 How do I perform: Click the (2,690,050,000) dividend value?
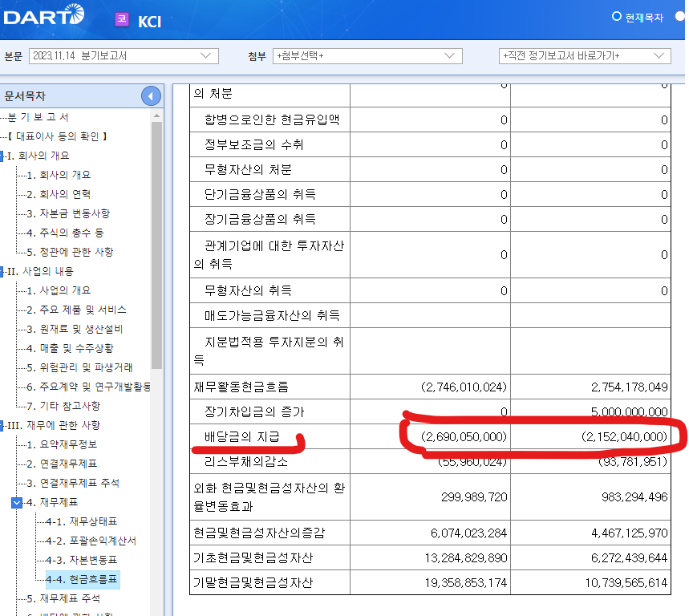click(x=464, y=437)
